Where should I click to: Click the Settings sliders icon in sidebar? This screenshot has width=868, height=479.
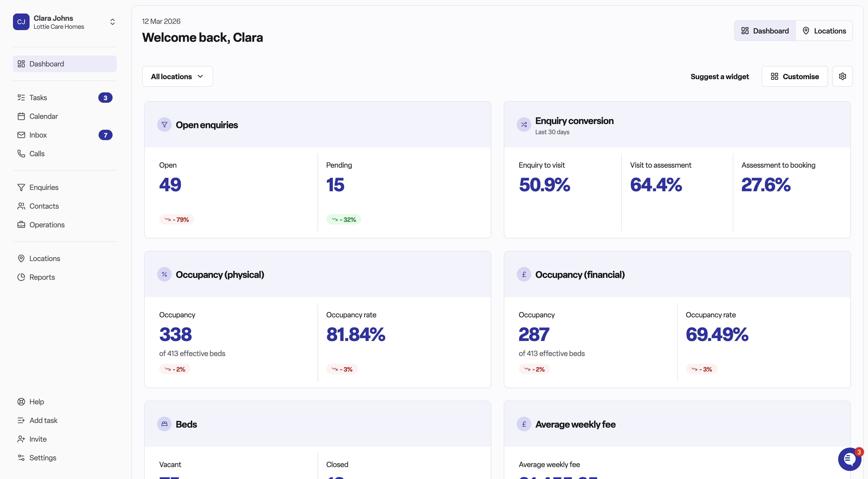tap(21, 458)
